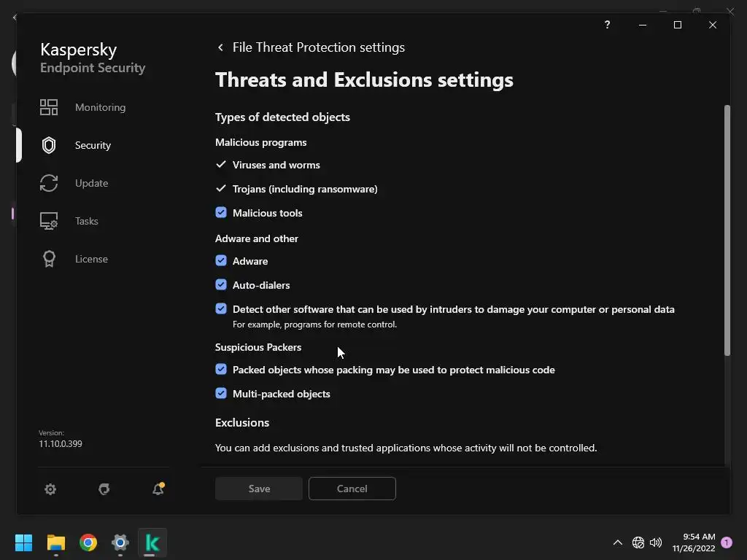
Task: Open settings gear at sidebar bottom
Action: tap(50, 489)
